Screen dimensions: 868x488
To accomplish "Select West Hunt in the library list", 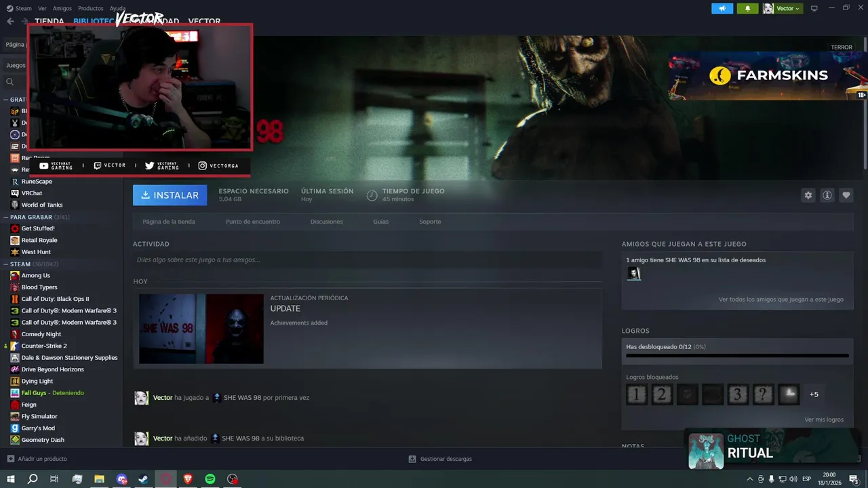I will tap(36, 252).
